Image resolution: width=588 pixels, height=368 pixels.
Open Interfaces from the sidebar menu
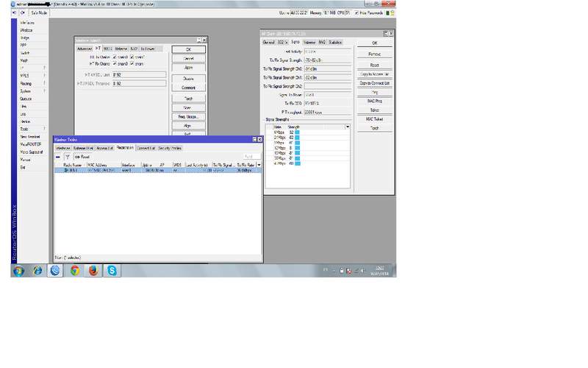(x=27, y=23)
